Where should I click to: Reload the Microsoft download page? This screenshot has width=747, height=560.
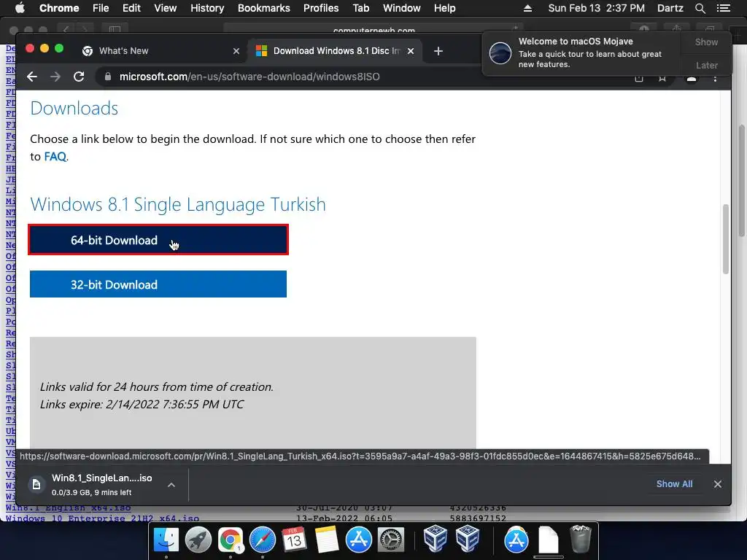(79, 77)
